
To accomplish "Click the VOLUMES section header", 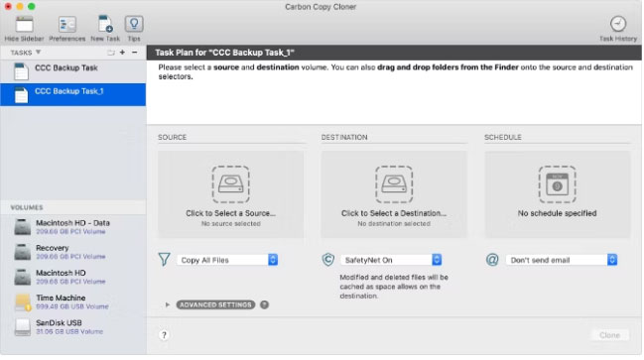I will click(27, 207).
